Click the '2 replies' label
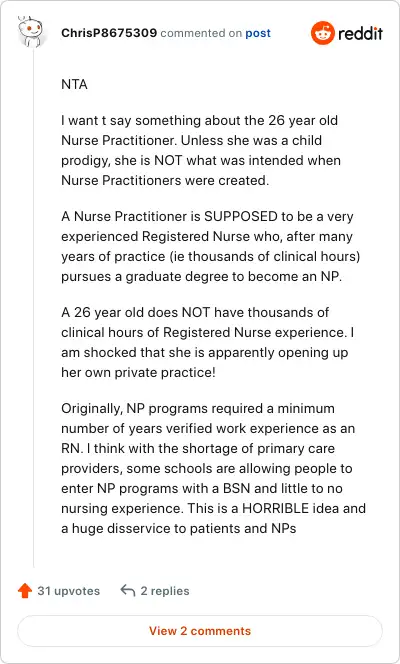Image resolution: width=400 pixels, height=664 pixels. [165, 591]
